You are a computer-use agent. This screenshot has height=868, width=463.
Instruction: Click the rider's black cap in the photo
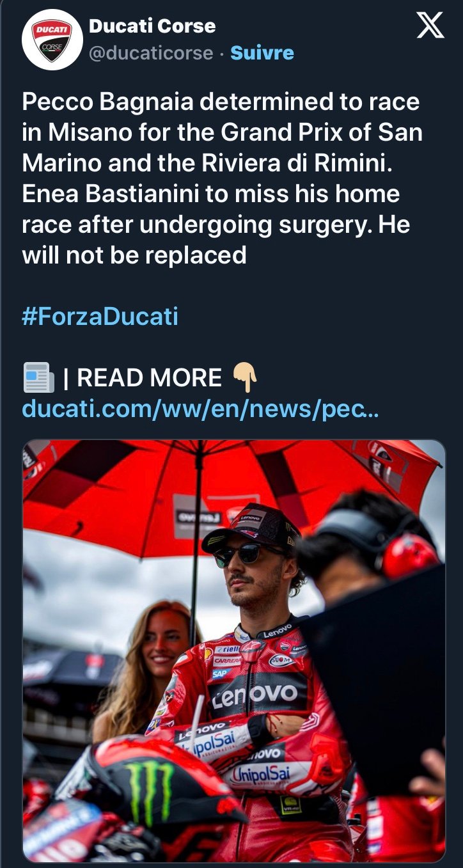(x=248, y=525)
